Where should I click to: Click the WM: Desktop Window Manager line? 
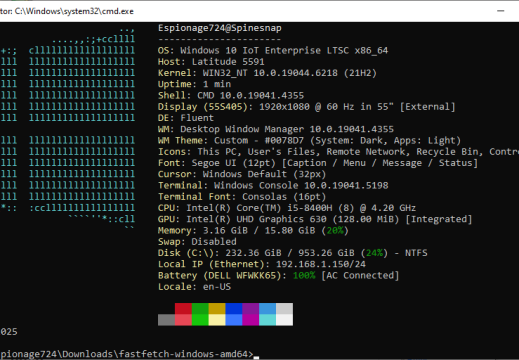276,129
